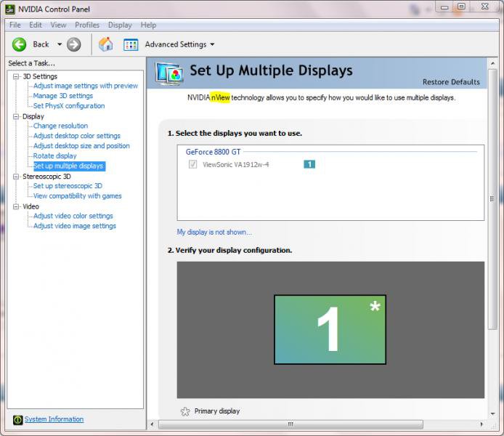Collapse the Video tree node

(16, 206)
